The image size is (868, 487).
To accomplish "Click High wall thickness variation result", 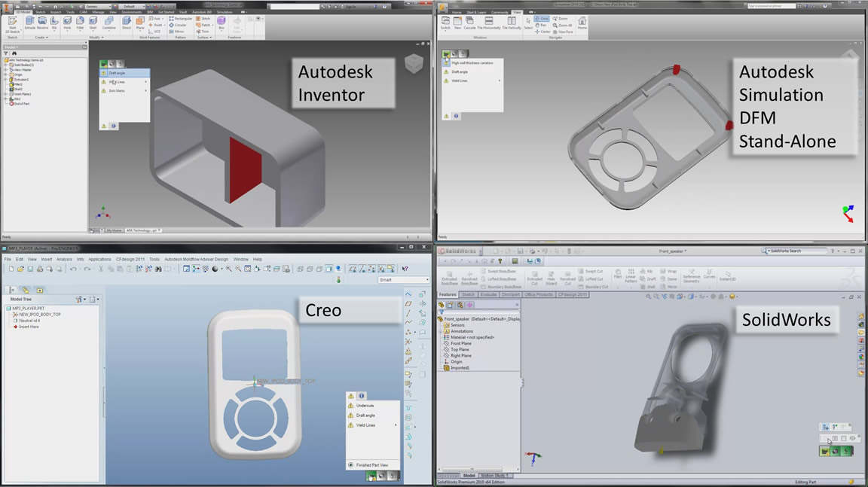I will tap(472, 63).
